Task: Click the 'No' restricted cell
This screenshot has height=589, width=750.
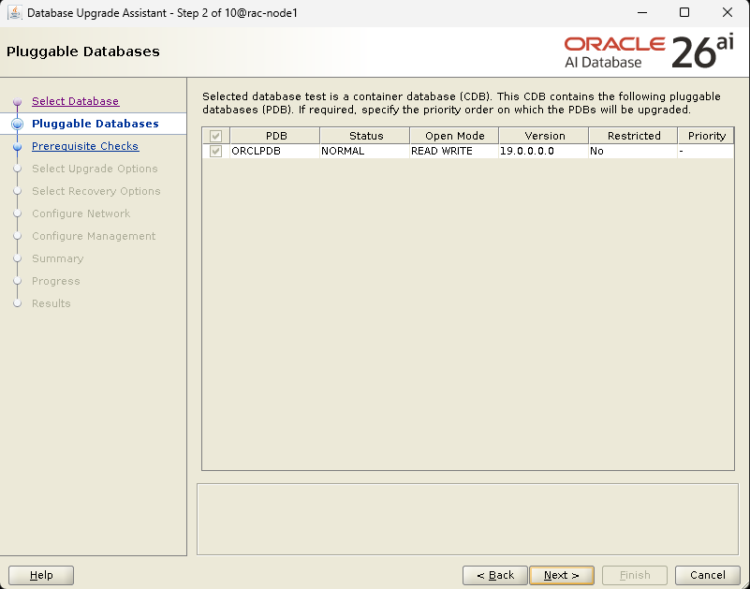Action: click(633, 151)
